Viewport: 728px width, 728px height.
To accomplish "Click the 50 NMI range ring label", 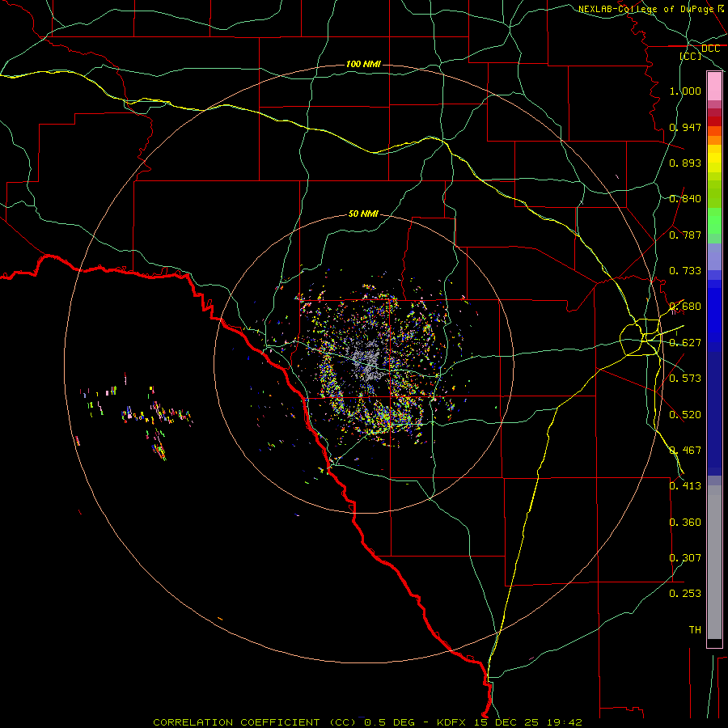I will point(363,214).
